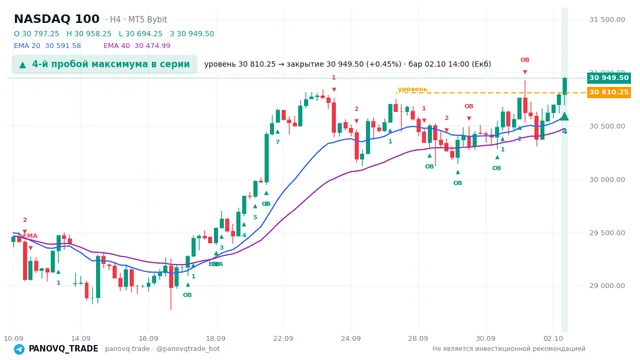Click the green triangle in the breakout banner
This screenshot has height=360, width=640.
22,65
